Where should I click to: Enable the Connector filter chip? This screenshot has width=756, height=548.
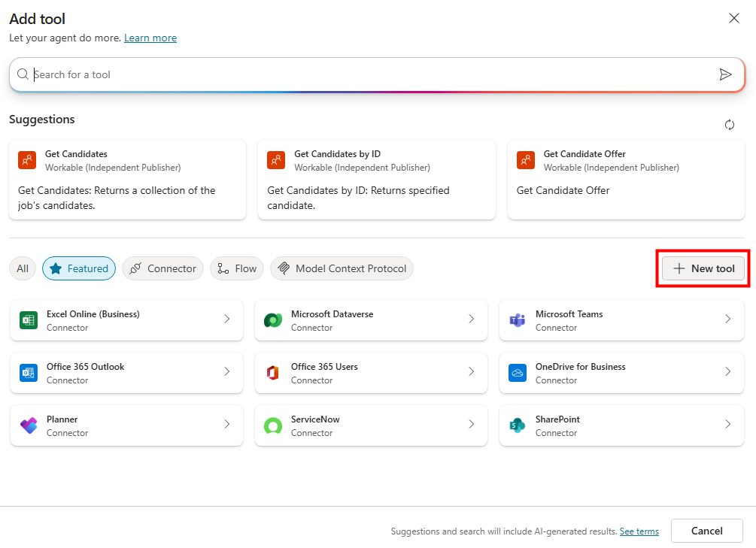click(162, 268)
